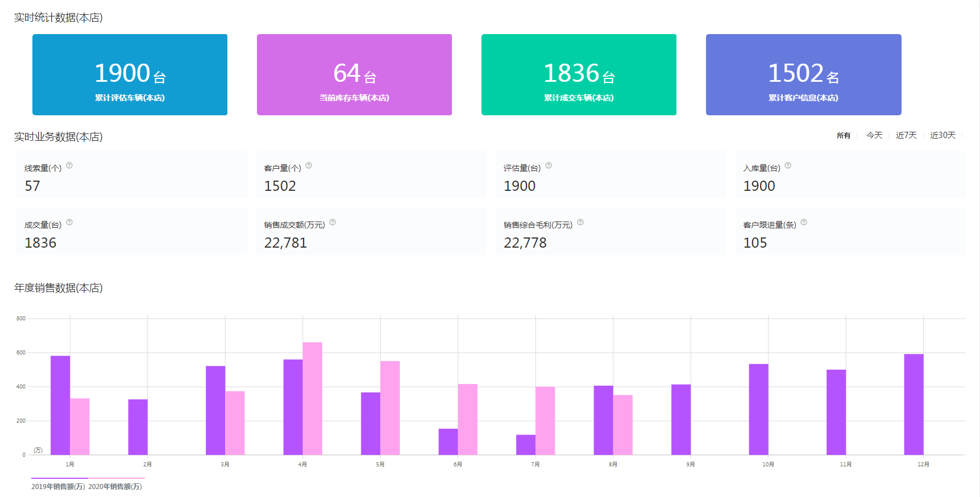Show the help tooltip for 入库量(台)

pyautogui.click(x=788, y=166)
